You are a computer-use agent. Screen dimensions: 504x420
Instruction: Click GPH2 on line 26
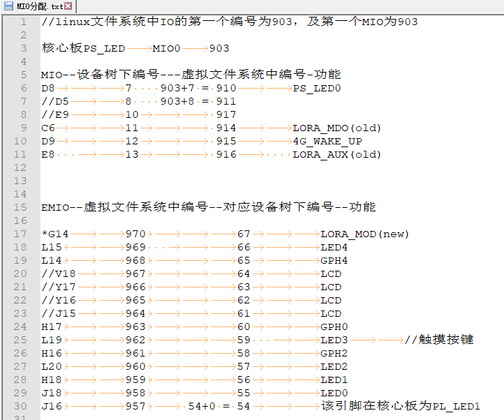coord(334,354)
